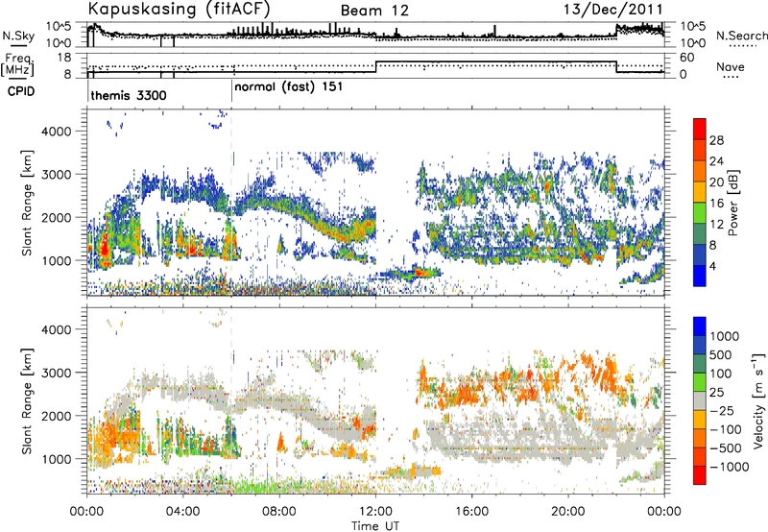
Task: Click the "12" Power color bar value
Action: click(x=716, y=225)
